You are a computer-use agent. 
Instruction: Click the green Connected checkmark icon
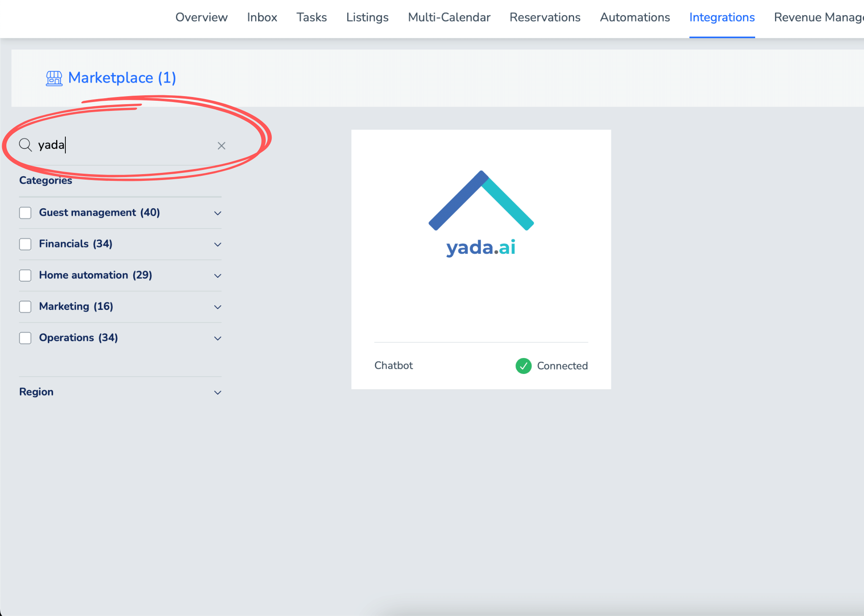(523, 366)
